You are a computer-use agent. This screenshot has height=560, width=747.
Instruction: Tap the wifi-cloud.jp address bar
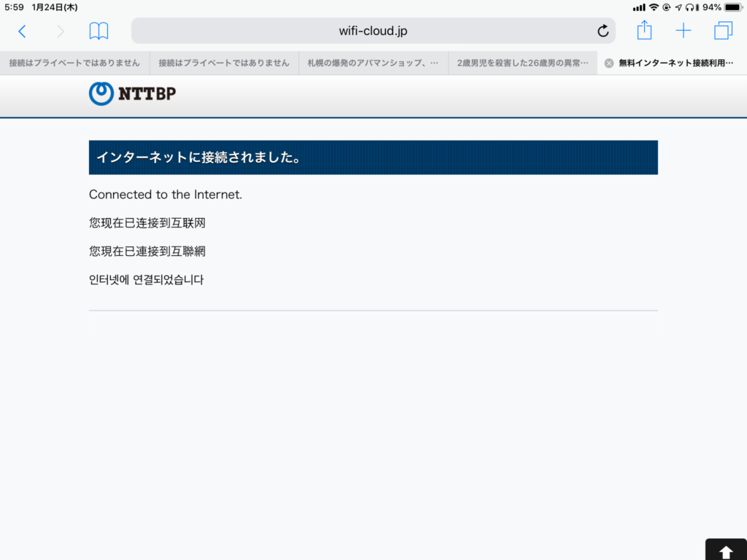click(373, 31)
